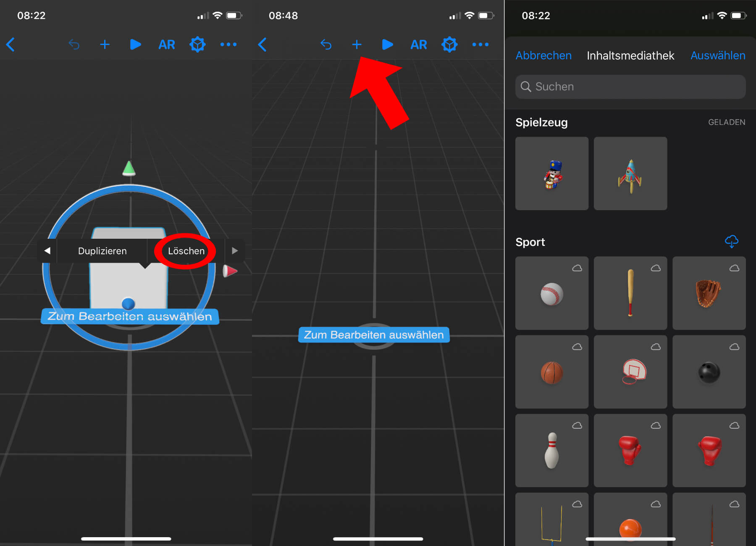This screenshot has height=546, width=756.
Task: Focus the Suchen search field
Action: click(630, 87)
